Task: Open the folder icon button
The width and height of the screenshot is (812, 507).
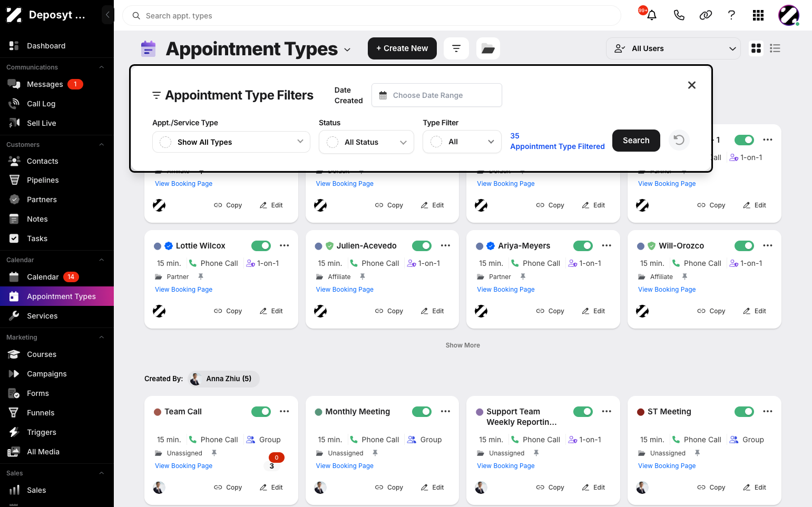Action: pyautogui.click(x=488, y=48)
